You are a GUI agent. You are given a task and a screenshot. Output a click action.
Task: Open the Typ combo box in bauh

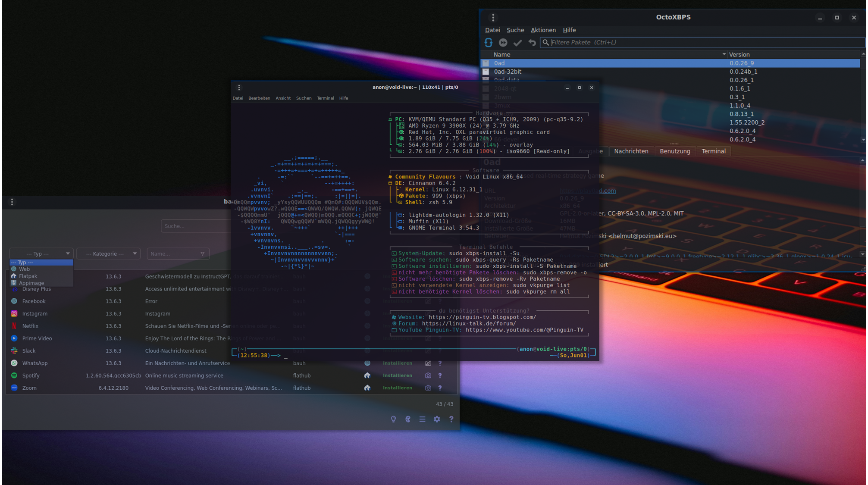(41, 254)
